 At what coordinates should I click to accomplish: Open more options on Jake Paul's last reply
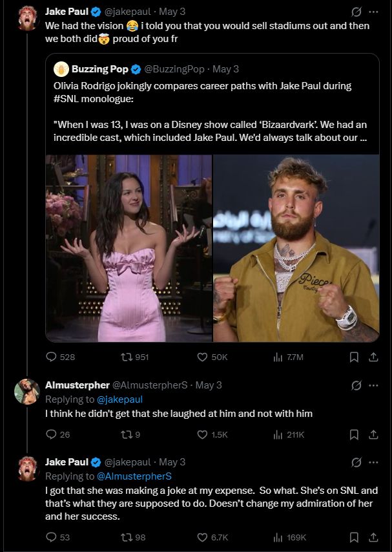click(x=373, y=463)
